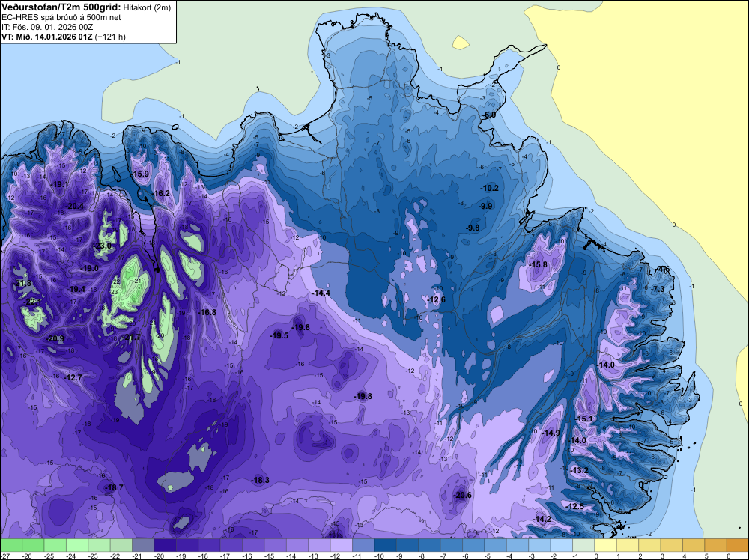The width and height of the screenshot is (749, 560).
Task: Click the temperature value -21.8
Action: [x=23, y=283]
